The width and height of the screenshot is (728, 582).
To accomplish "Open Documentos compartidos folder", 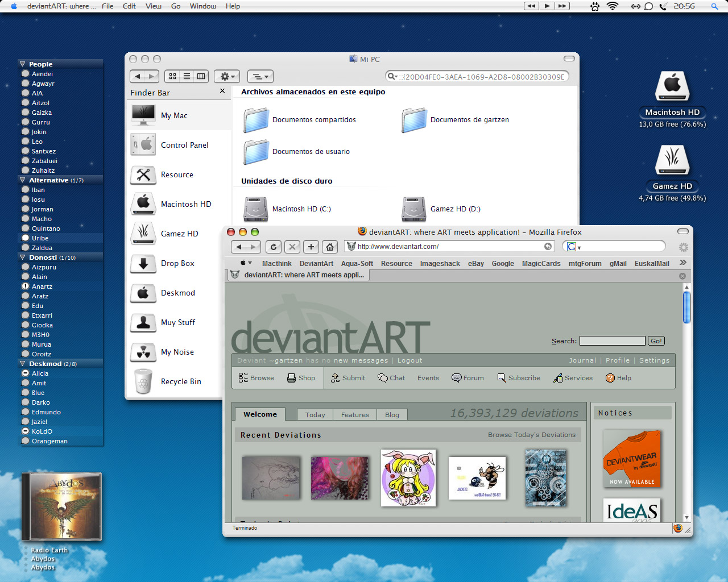I will coord(300,120).
